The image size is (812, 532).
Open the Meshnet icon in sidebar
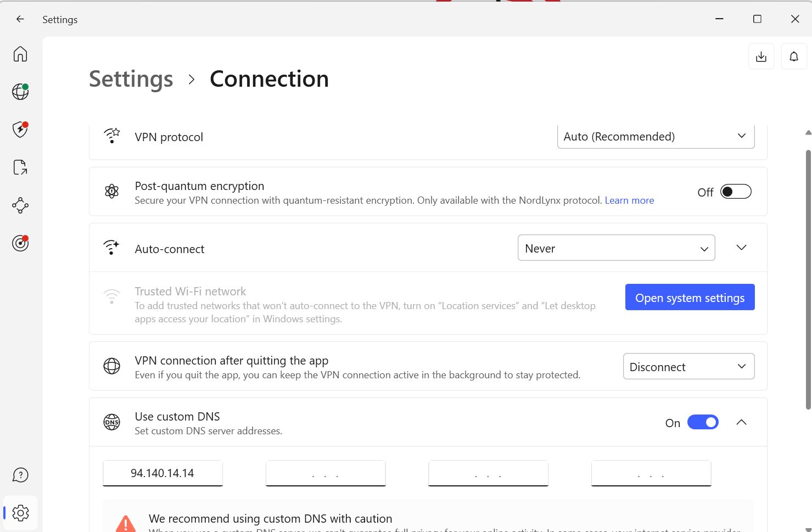tap(20, 206)
